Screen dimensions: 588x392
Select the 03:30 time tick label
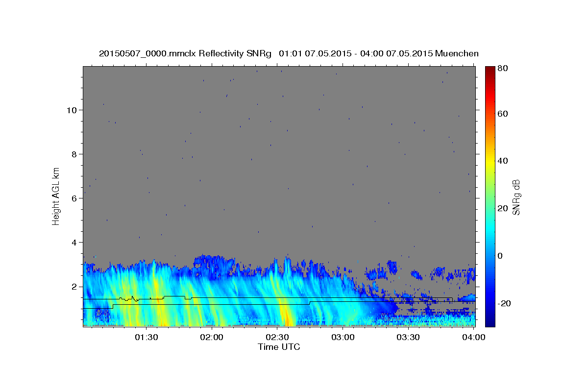pyautogui.click(x=408, y=338)
